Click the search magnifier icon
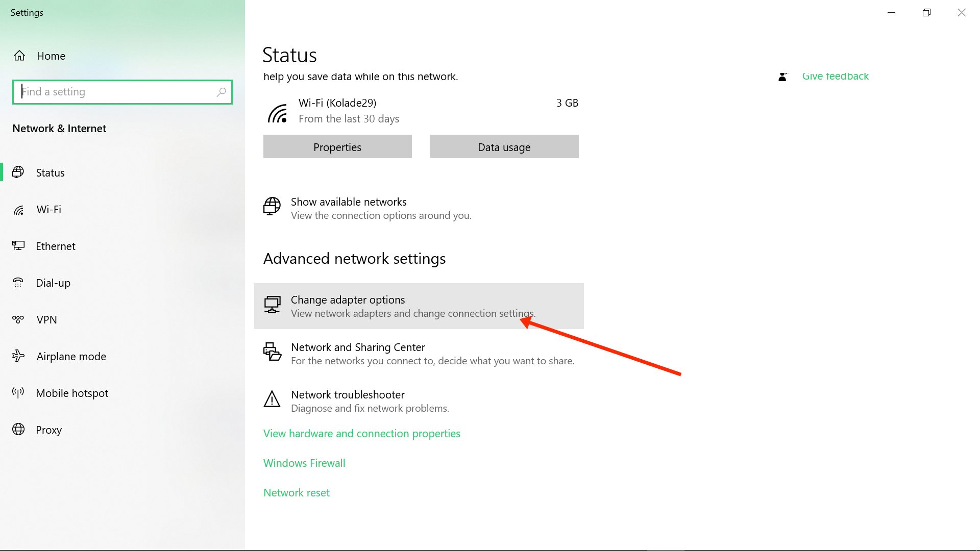980x551 pixels. (x=221, y=92)
